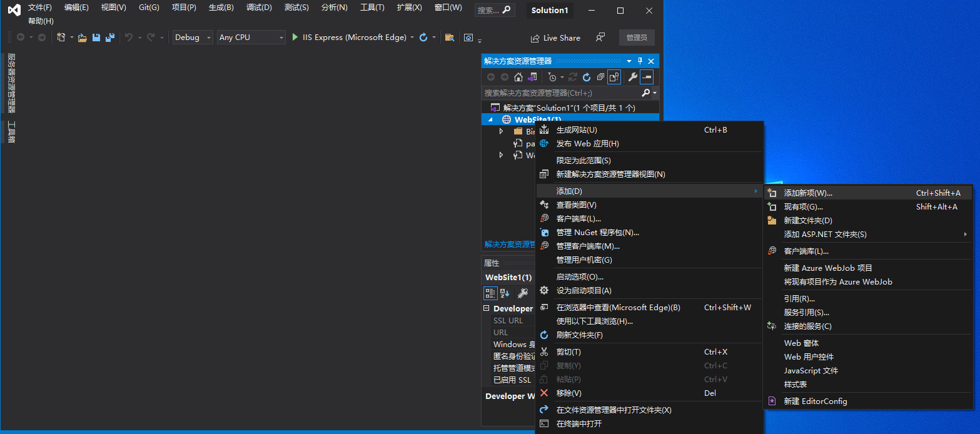Select 添加新项(W)... in the submenu

(868, 193)
